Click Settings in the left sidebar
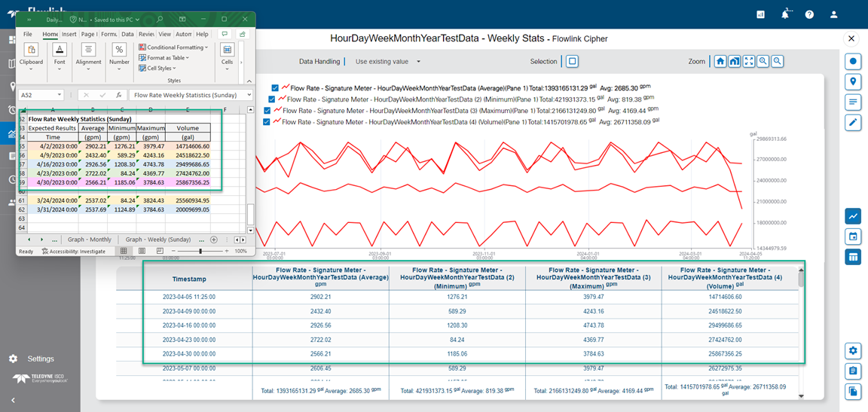The image size is (868, 412). pyautogui.click(x=40, y=359)
